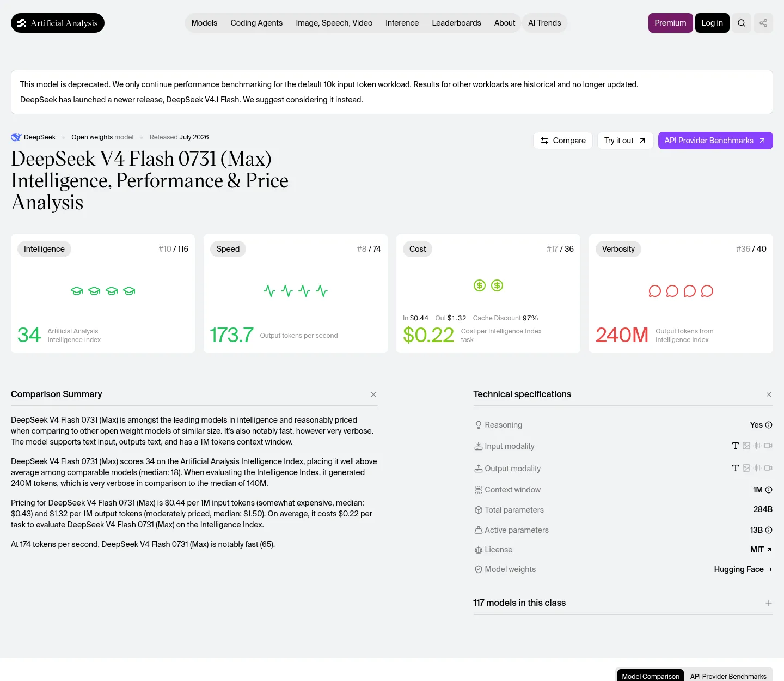Click the image input modality icon
Viewport: 784px width, 681px height.
pyautogui.click(x=746, y=446)
